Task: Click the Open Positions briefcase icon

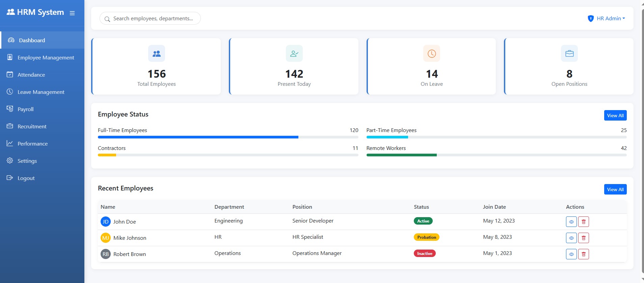Action: coord(569,53)
